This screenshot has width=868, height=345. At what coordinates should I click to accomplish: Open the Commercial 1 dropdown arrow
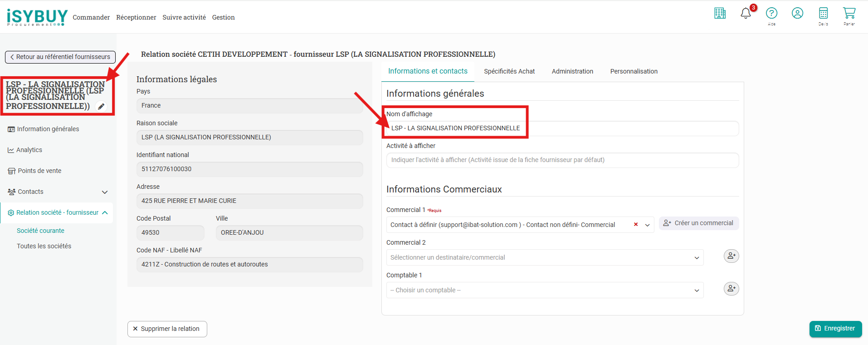pos(647,225)
